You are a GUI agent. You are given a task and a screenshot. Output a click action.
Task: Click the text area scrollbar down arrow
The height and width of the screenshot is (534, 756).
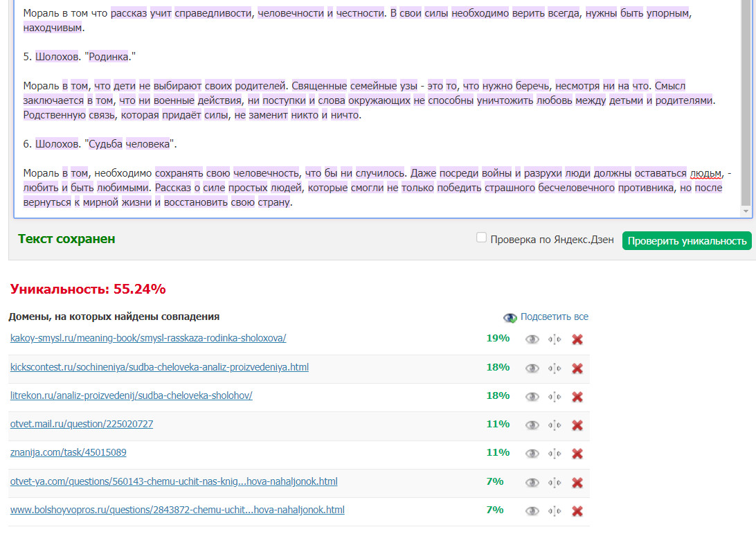(x=746, y=211)
